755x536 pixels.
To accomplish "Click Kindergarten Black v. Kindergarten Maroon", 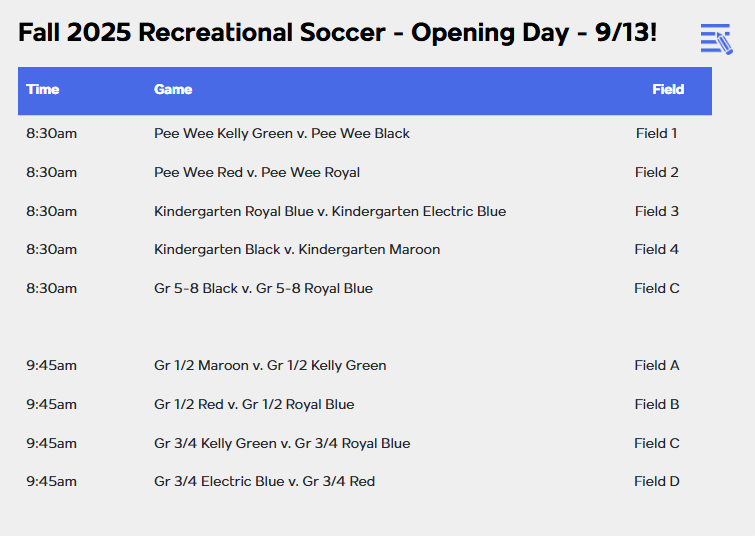I will click(x=297, y=249).
